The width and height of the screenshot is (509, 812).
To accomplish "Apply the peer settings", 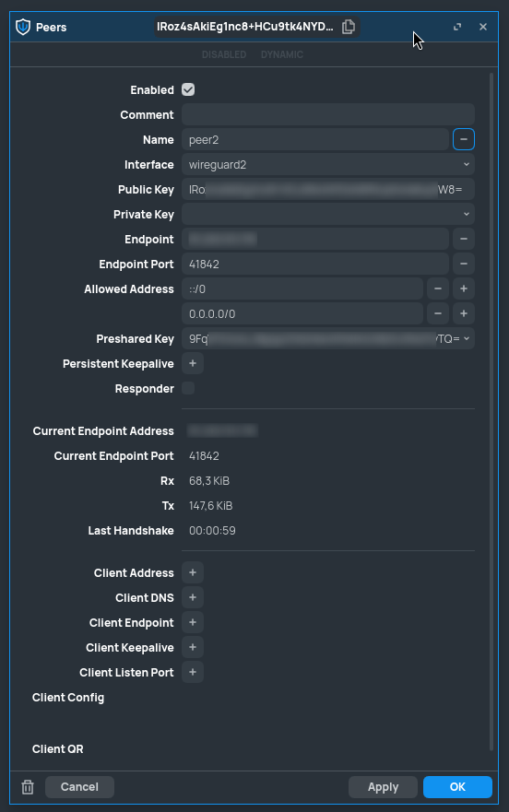I will point(383,787).
